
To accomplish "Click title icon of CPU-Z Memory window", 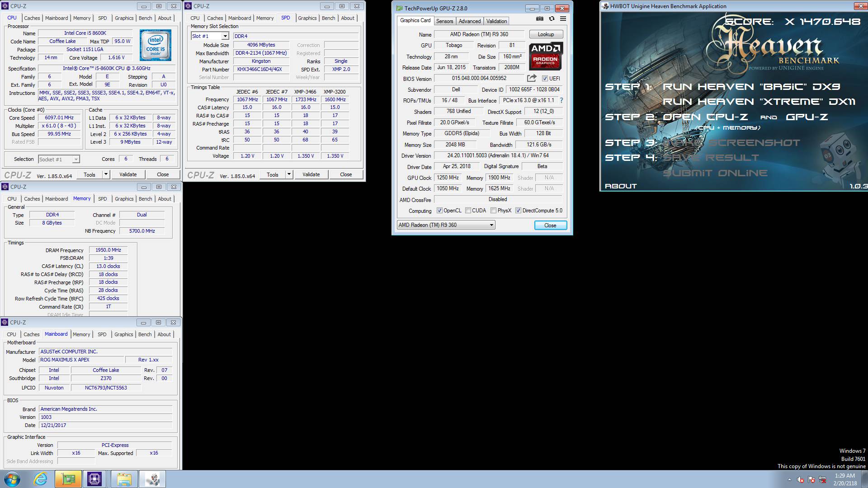I will click(x=5, y=187).
